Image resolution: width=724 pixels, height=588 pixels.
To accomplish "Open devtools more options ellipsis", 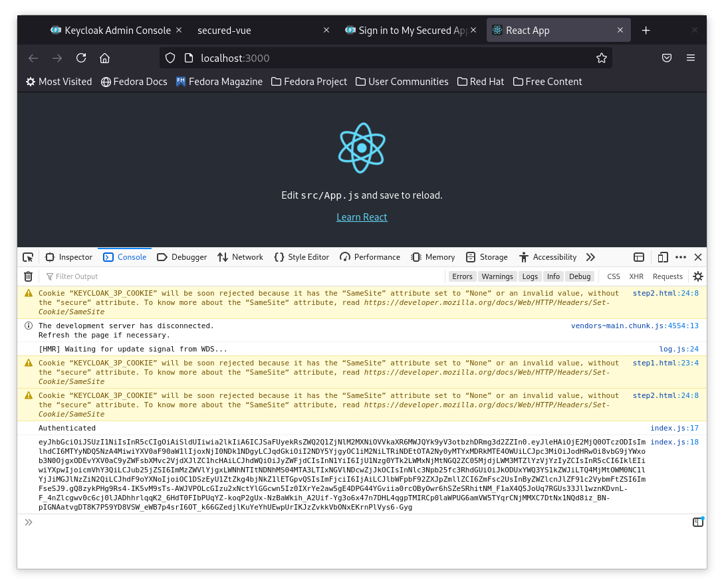I will [x=681, y=258].
